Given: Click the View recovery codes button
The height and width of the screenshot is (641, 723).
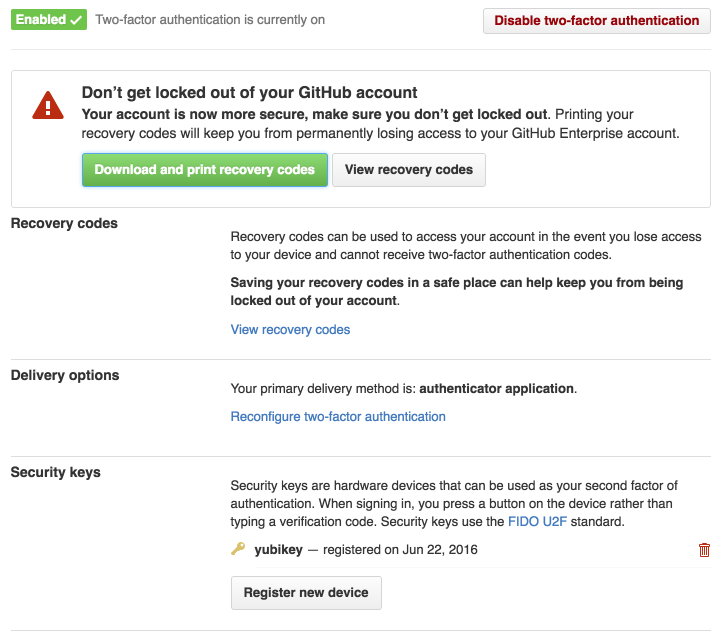Looking at the screenshot, I should pos(409,170).
